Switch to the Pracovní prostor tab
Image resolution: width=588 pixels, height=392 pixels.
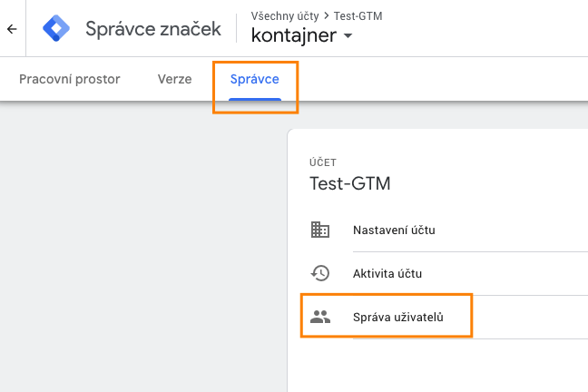tap(70, 79)
